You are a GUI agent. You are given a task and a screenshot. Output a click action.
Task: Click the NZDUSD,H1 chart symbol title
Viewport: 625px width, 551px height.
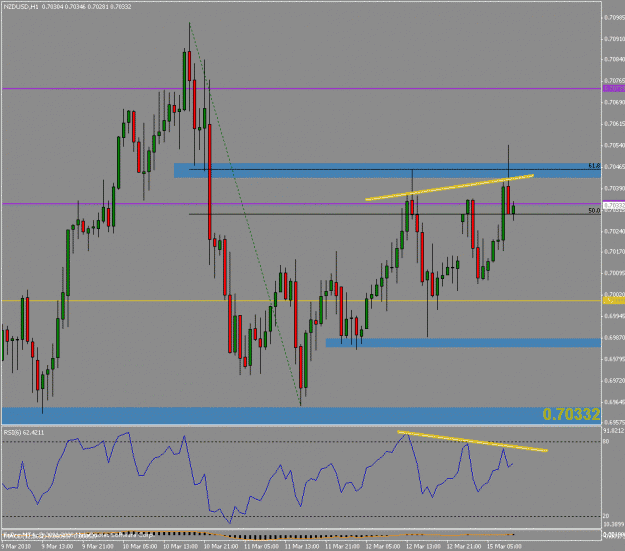(x=21, y=7)
